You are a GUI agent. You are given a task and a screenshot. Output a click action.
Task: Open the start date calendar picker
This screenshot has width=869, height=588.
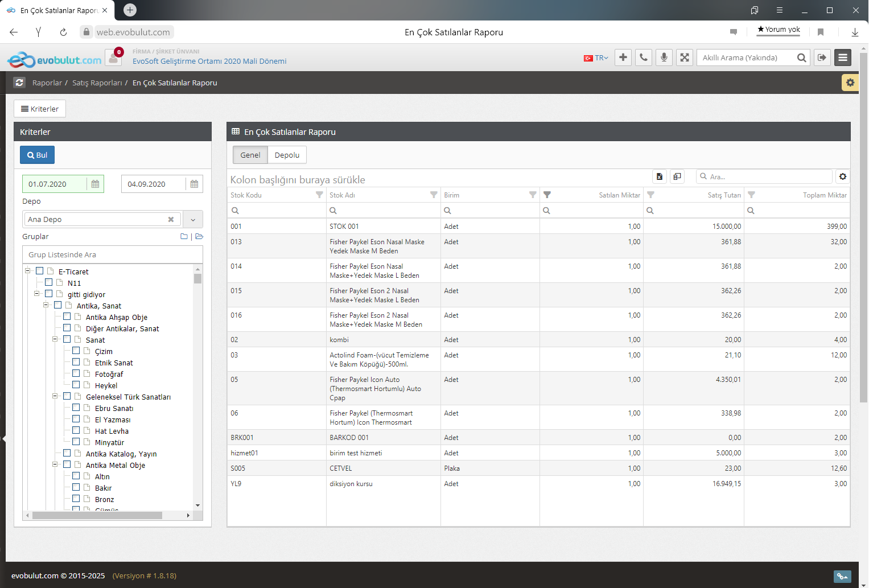pyautogui.click(x=95, y=184)
